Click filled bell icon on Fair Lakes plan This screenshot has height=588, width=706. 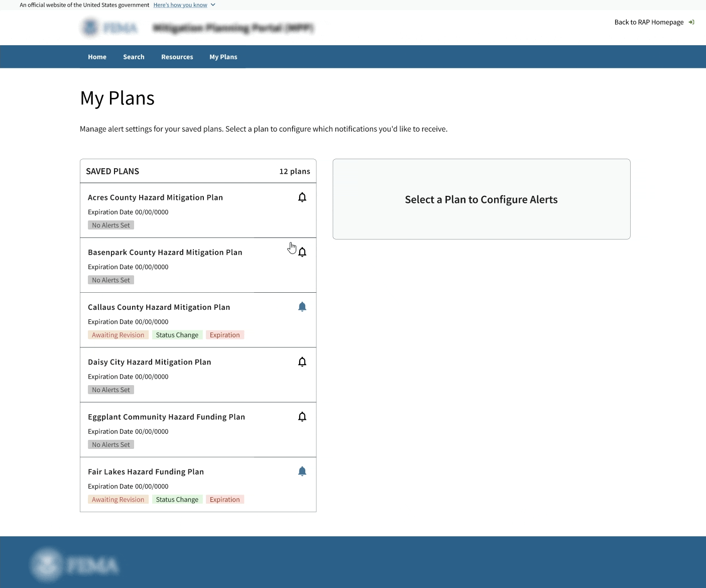[x=302, y=472]
